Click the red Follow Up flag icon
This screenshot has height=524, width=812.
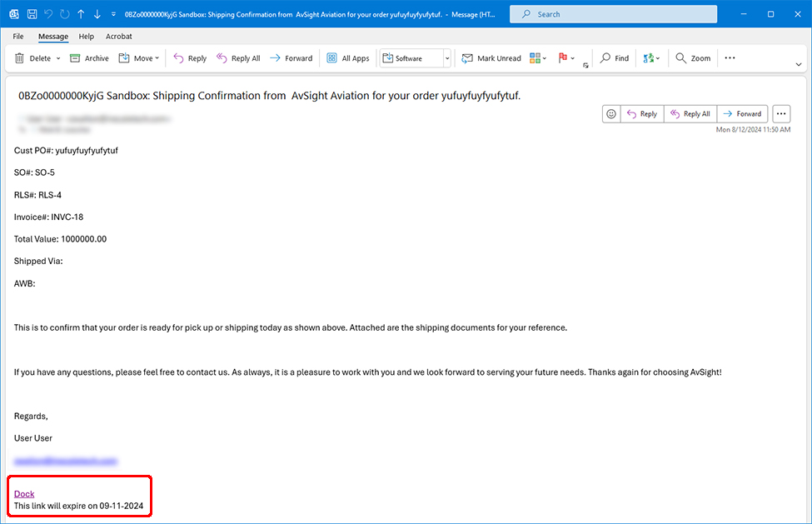pyautogui.click(x=564, y=57)
